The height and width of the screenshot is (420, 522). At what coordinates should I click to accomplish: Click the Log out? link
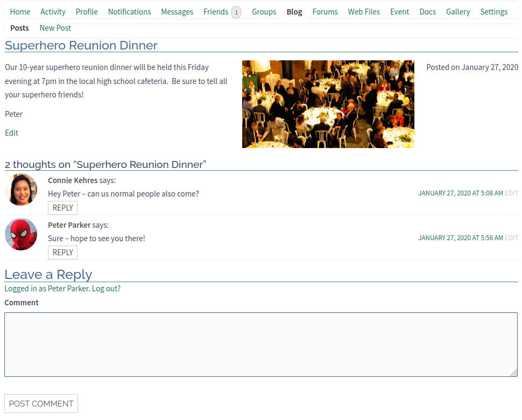106,289
